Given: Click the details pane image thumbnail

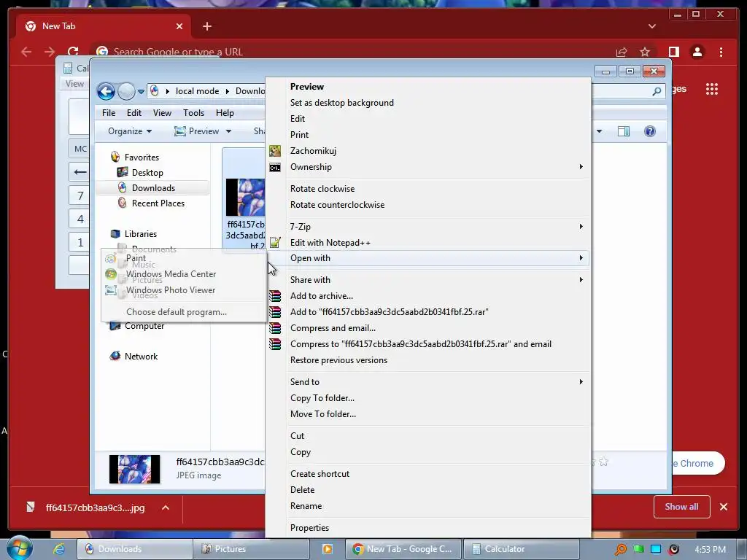Looking at the screenshot, I should click(134, 470).
